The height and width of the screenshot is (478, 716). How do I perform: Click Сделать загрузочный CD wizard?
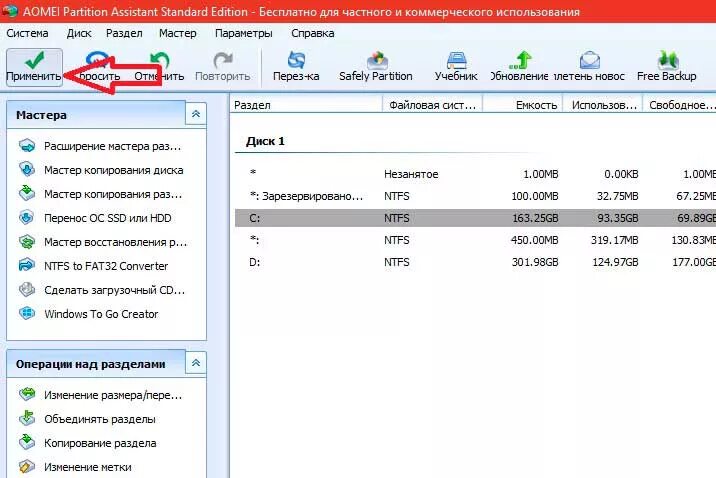tap(104, 290)
